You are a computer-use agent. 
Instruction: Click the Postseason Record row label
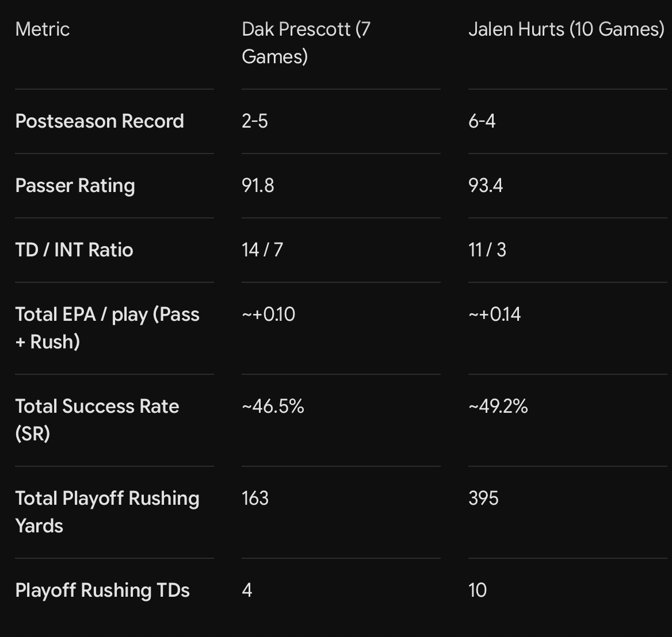click(x=100, y=121)
